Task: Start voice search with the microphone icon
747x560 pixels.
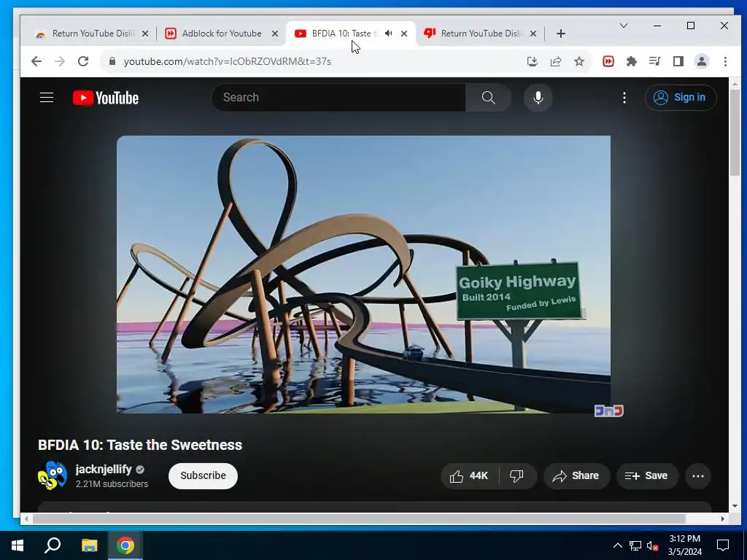Action: 538,98
